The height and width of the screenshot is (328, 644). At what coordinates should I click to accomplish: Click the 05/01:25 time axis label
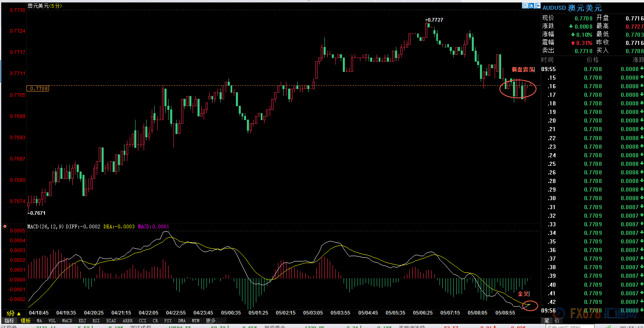click(258, 313)
